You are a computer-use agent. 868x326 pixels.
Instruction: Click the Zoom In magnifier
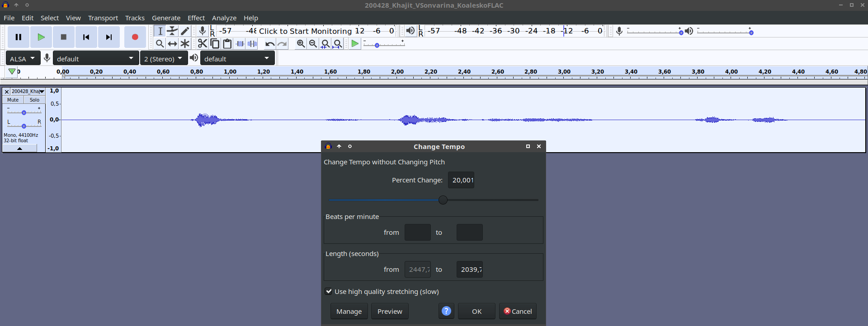[x=301, y=44]
